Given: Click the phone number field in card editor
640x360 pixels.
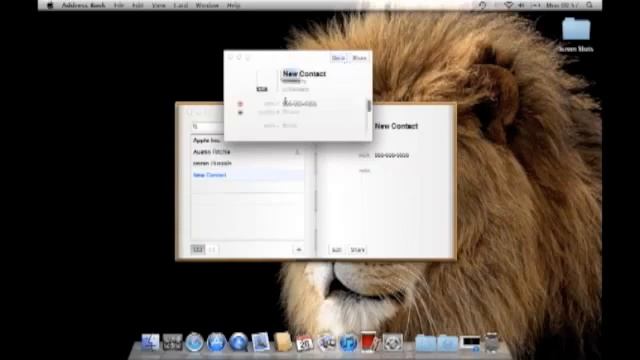Looking at the screenshot, I should tap(300, 104).
